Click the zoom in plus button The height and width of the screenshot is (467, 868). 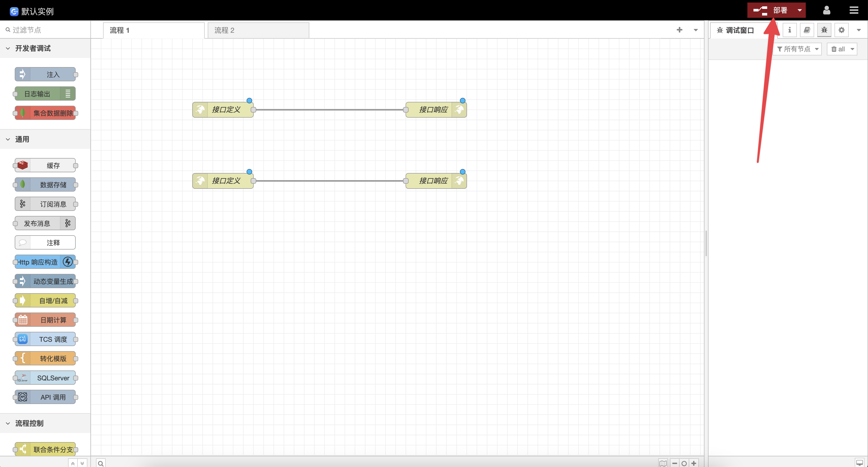(x=694, y=463)
